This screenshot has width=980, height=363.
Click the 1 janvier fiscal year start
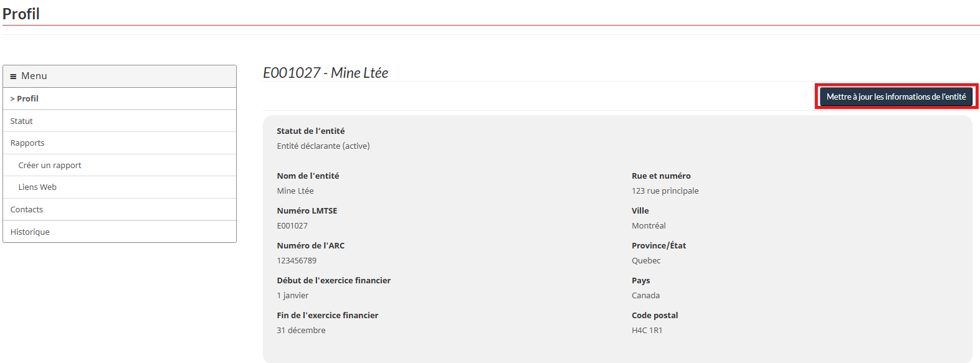pos(293,295)
